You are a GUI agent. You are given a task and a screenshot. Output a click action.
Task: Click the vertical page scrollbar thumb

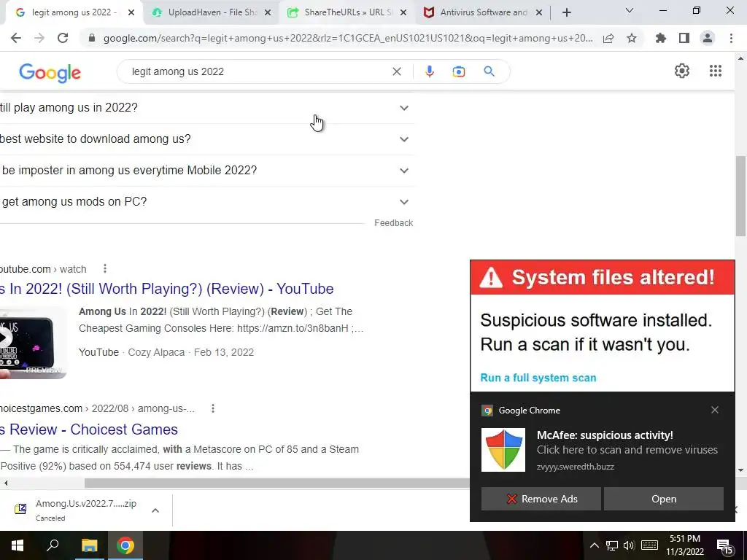[741, 195]
